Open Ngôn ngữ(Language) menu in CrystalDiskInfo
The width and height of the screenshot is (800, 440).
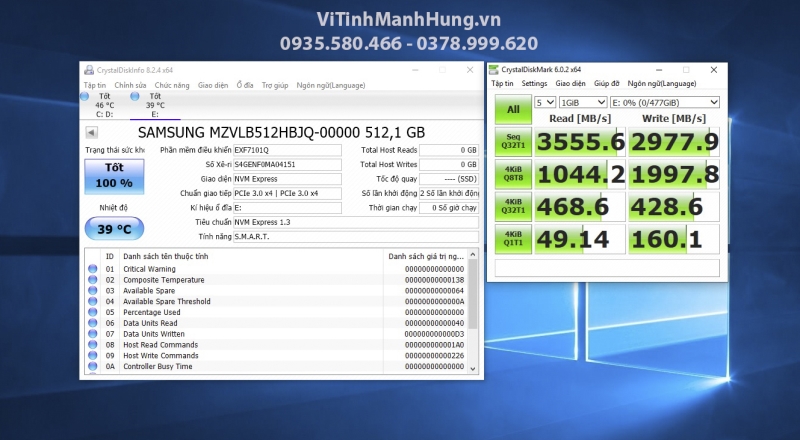[331, 85]
